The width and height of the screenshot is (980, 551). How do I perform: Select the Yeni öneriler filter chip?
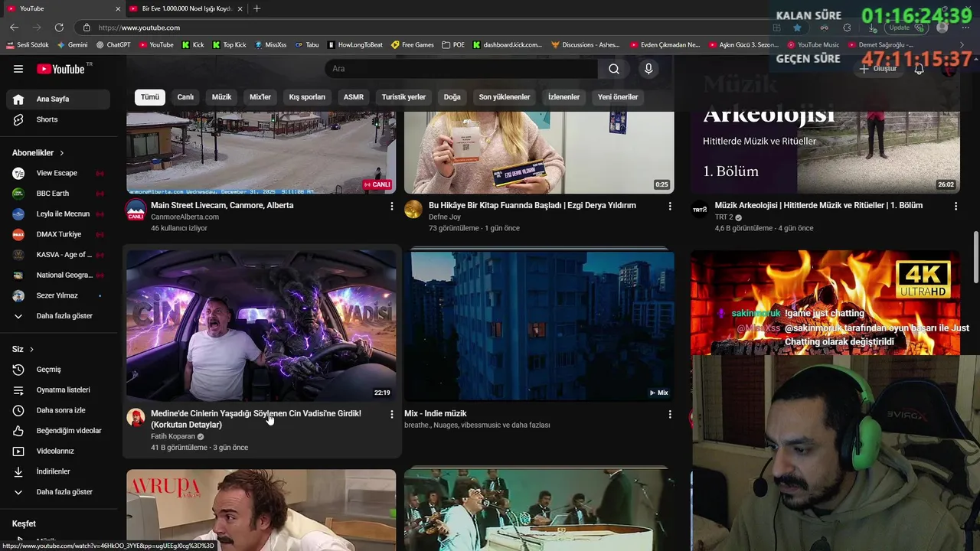coord(618,97)
